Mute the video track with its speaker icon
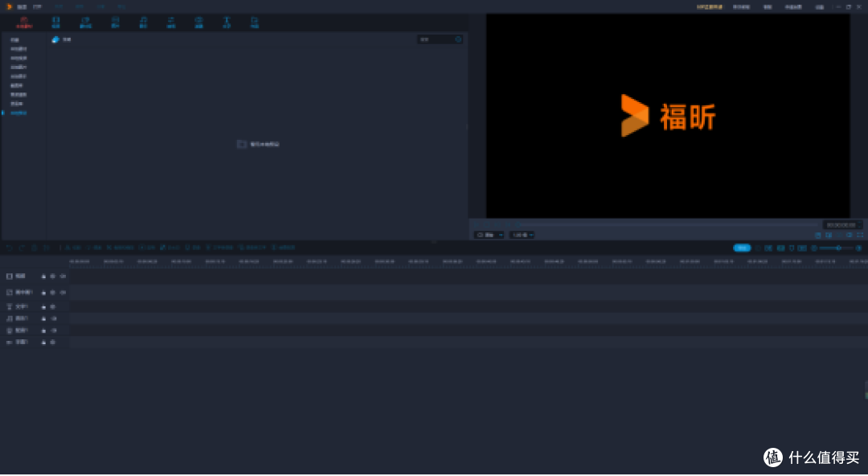868x476 pixels. coord(63,276)
